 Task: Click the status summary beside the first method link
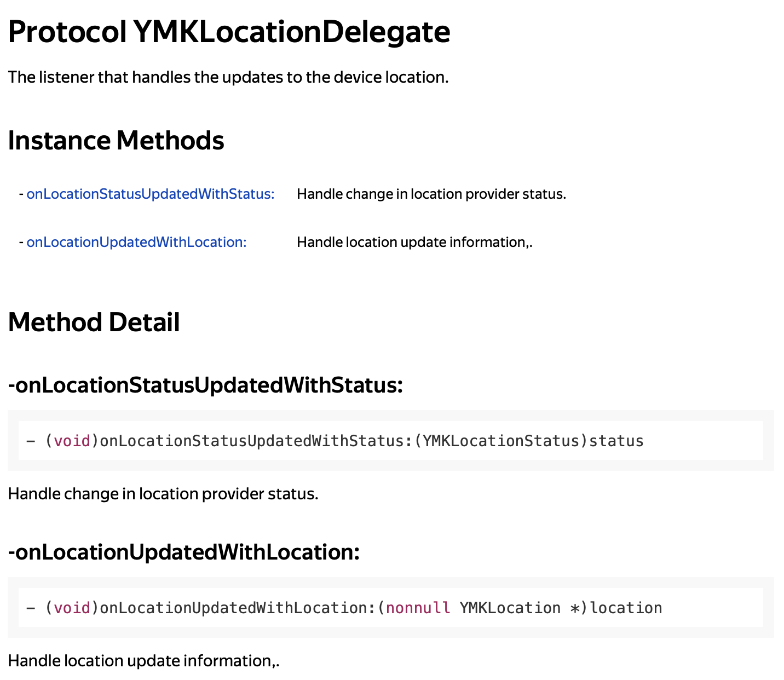[x=431, y=194]
